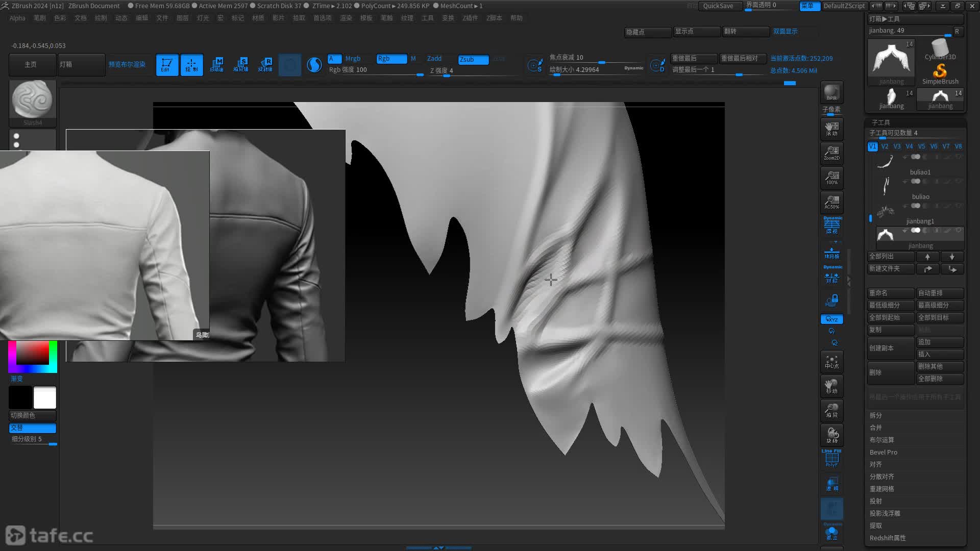This screenshot has height=551, width=980.
Task: Click the Scale (缩放) view icon
Action: click(831, 411)
